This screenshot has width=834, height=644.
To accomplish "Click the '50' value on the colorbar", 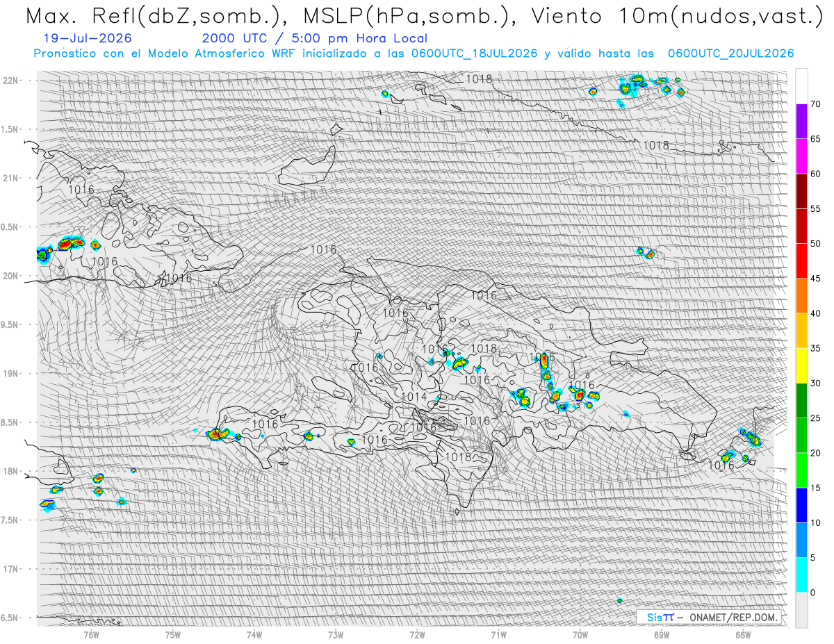I will click(x=815, y=244).
